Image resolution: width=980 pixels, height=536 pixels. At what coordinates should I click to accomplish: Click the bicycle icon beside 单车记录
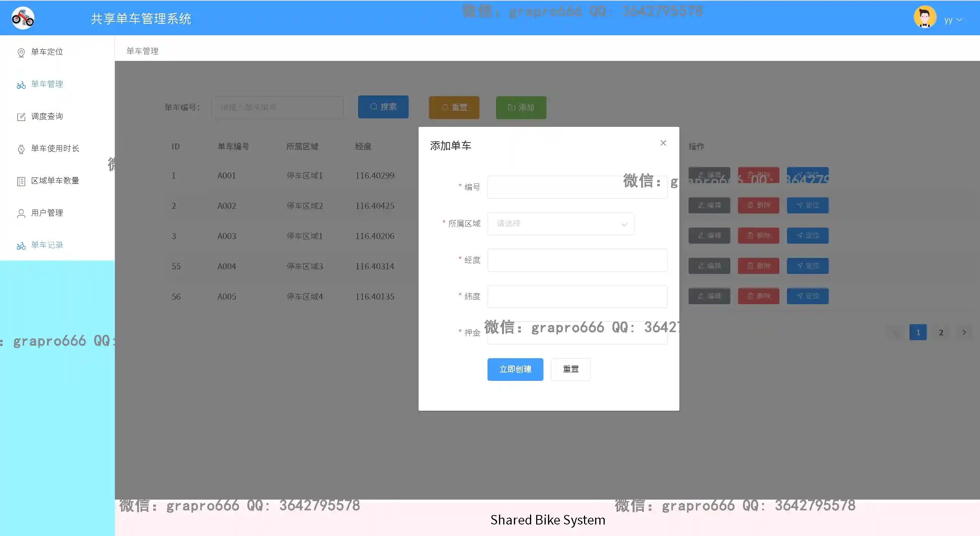click(x=21, y=246)
